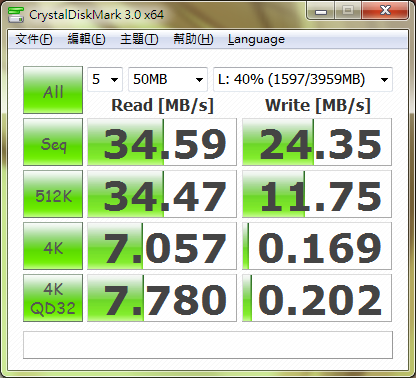Open the 編輯(E) menu
The width and height of the screenshot is (416, 378).
coord(86,39)
